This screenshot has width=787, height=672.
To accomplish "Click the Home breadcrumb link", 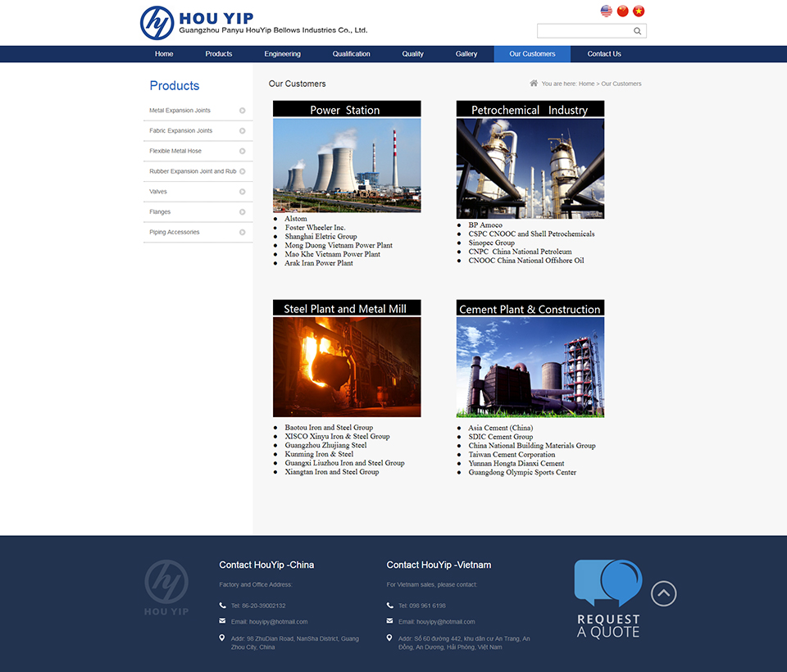I will (x=586, y=84).
